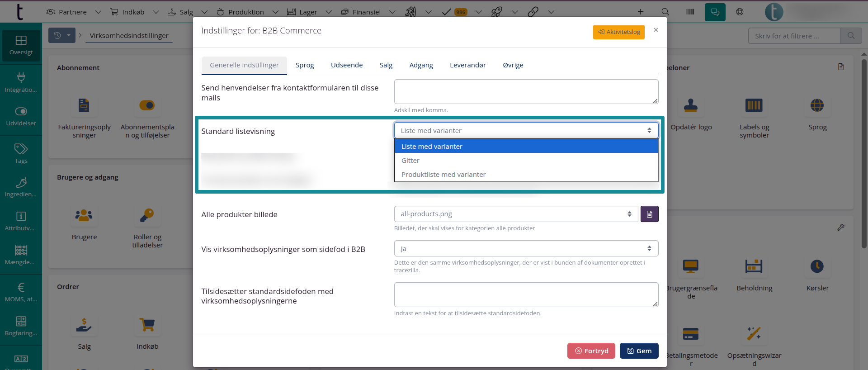The height and width of the screenshot is (370, 868).
Task: Click the Fortryd button
Action: [591, 351]
